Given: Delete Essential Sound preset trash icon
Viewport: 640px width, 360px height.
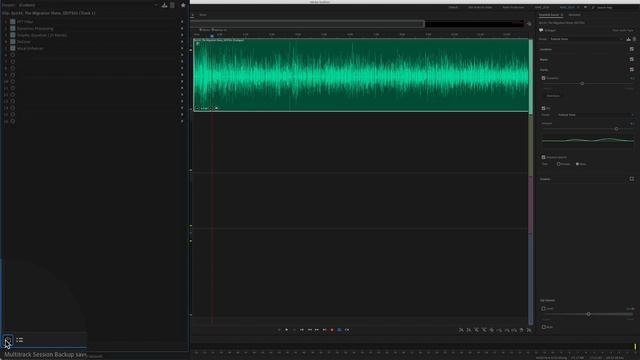Looking at the screenshot, I should (x=634, y=39).
